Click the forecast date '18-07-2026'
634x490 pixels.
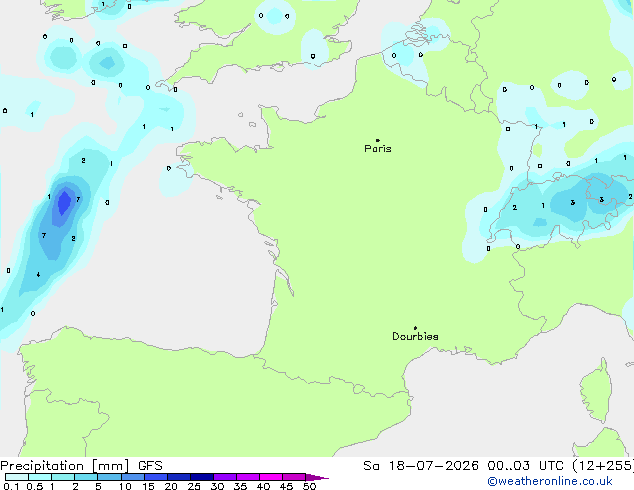click(x=433, y=466)
